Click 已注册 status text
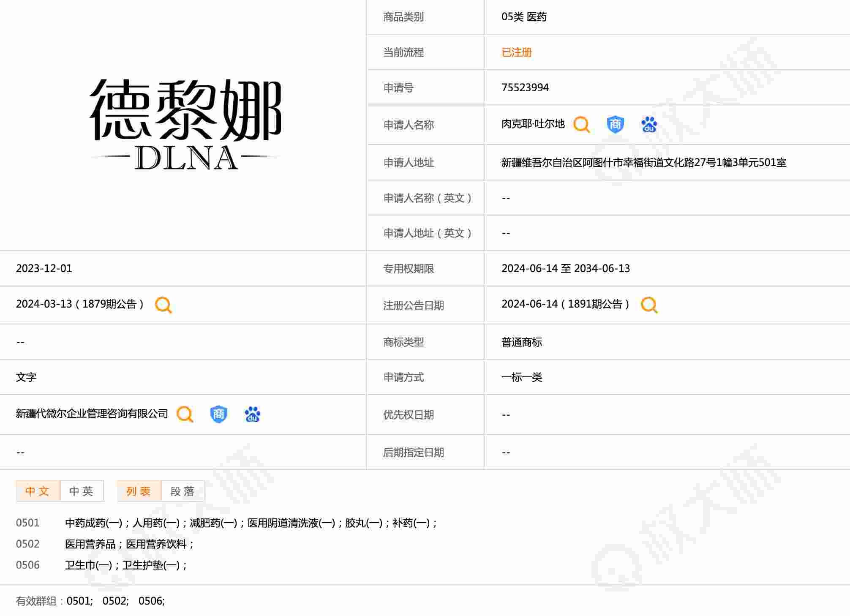The image size is (850, 616). click(516, 52)
